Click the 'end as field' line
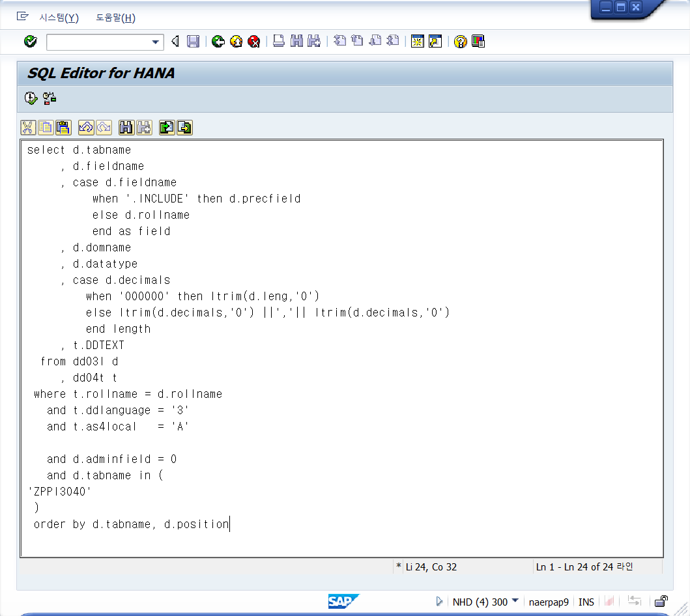Viewport: 690px width, 616px height. tap(131, 231)
